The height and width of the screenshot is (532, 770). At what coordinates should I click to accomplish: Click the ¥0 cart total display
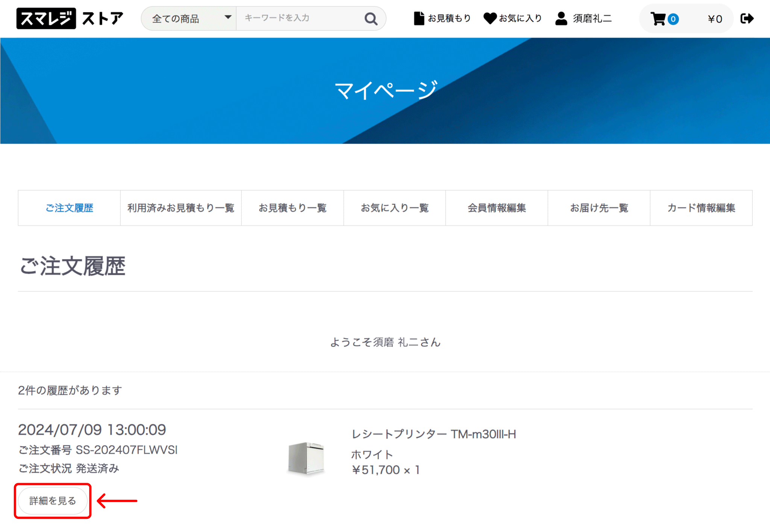[715, 18]
